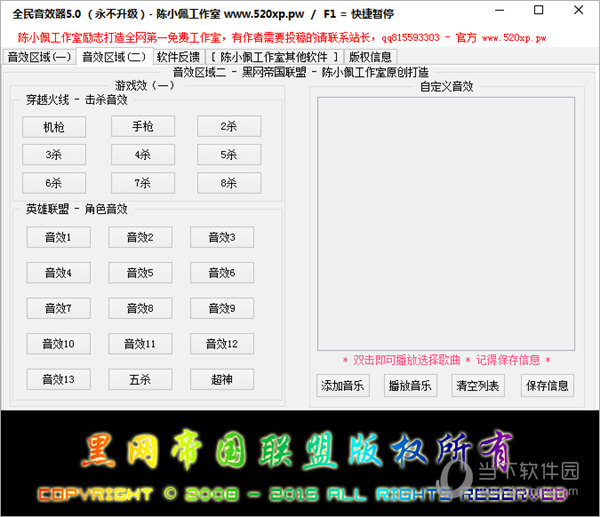The image size is (600, 517).
Task: Select the 音效区域(二) tab
Action: point(114,57)
